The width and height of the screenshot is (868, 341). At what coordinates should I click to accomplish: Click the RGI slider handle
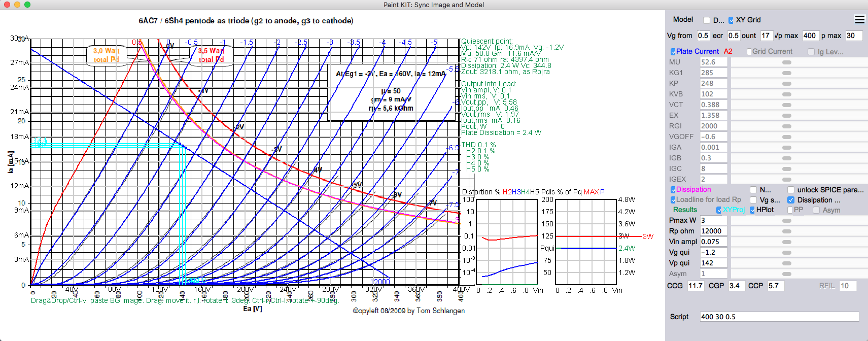click(x=787, y=126)
